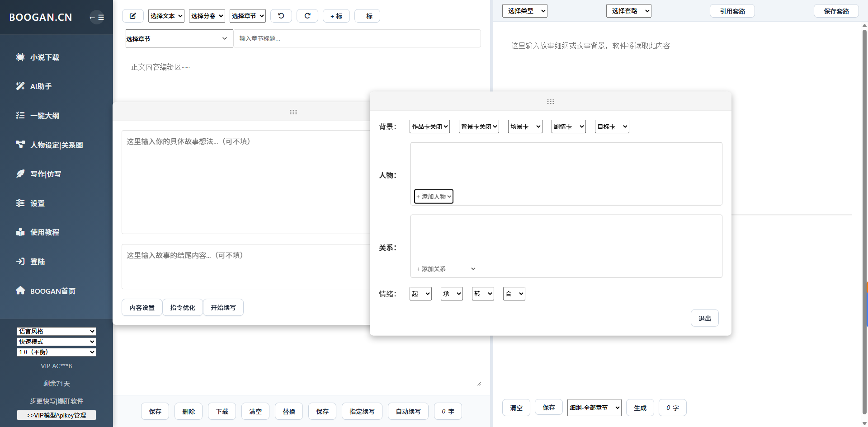Open >>VIP模型Apikey管理

57,415
